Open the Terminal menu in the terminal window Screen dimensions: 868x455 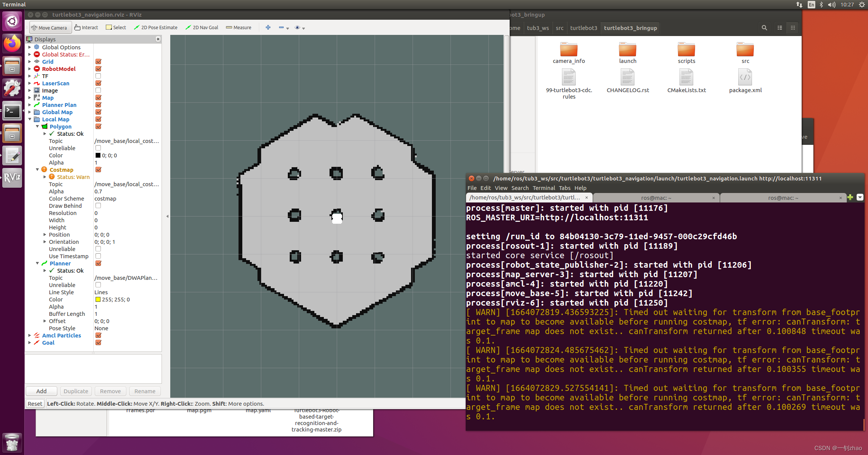tap(543, 188)
